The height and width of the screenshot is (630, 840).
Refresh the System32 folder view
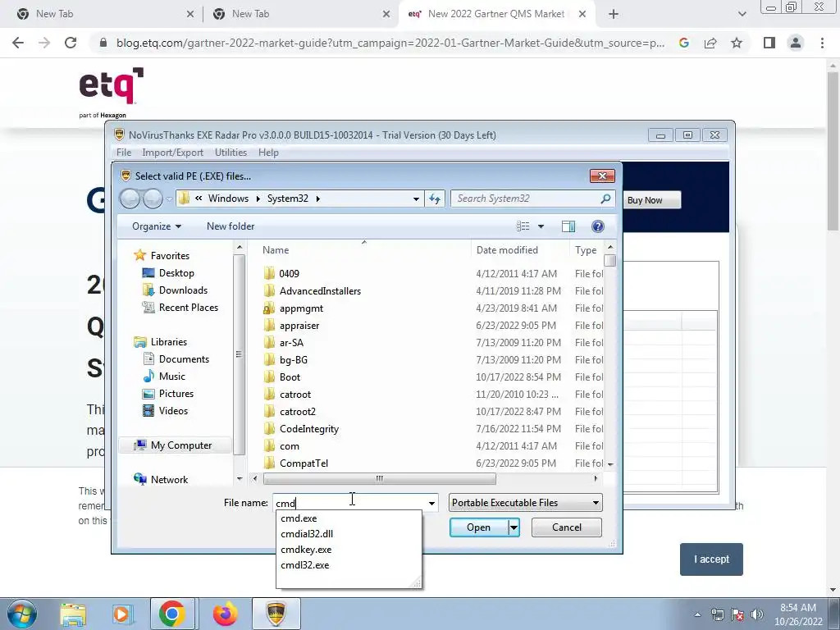[x=435, y=199]
